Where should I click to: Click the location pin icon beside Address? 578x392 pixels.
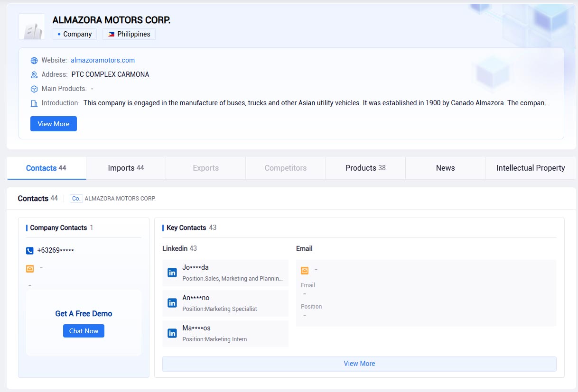[x=34, y=75]
